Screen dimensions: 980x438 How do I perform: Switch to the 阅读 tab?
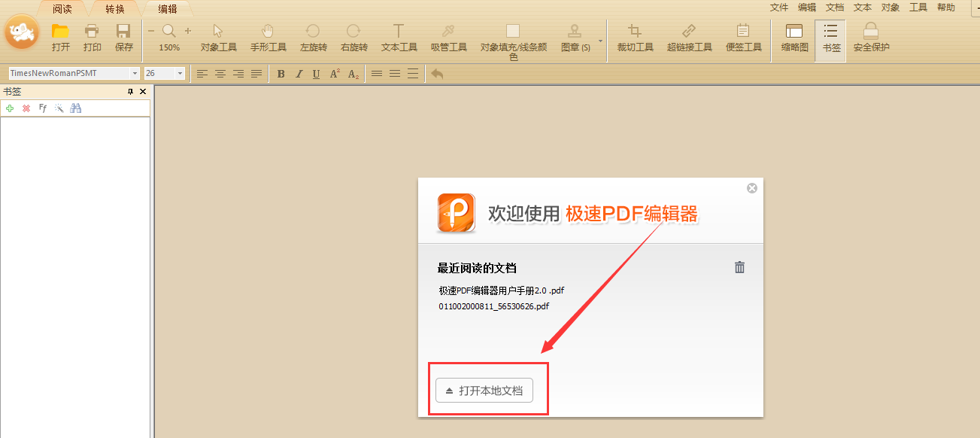(62, 9)
